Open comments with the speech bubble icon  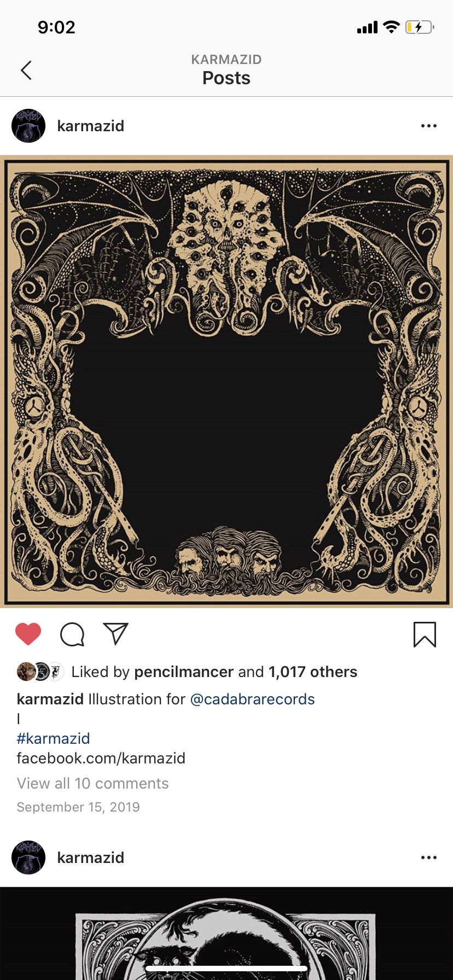72,634
